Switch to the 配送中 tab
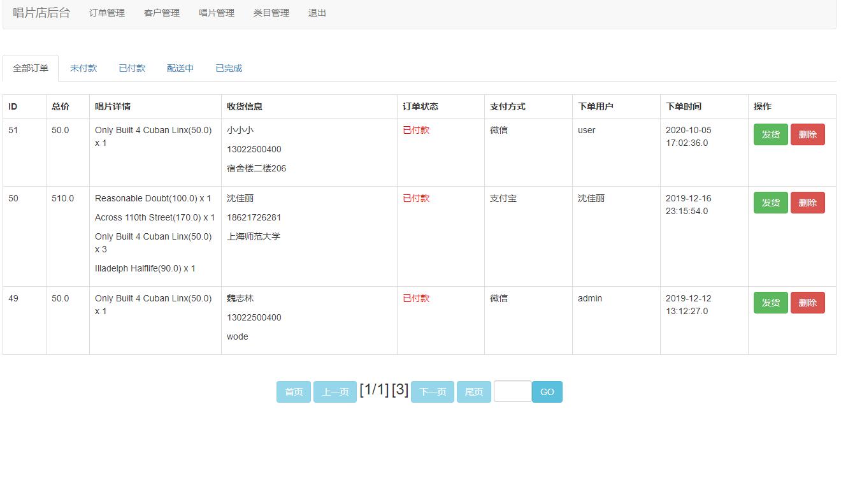 180,68
